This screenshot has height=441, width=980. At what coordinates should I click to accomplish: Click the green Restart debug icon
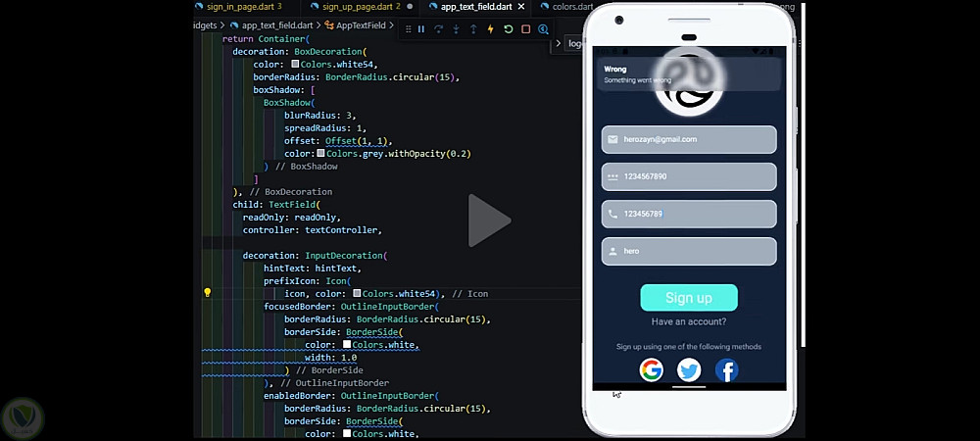[x=508, y=29]
